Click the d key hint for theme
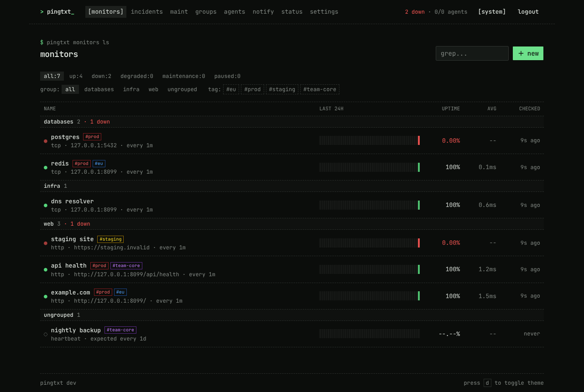 point(487,383)
